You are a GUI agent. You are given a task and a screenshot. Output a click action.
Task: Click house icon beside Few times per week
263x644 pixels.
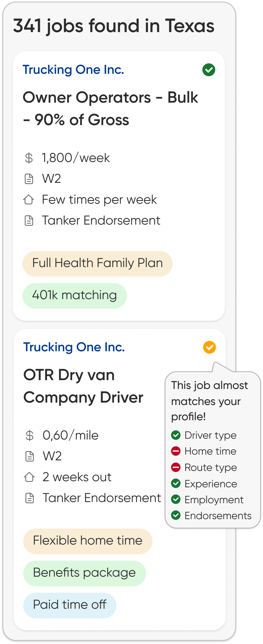29,200
